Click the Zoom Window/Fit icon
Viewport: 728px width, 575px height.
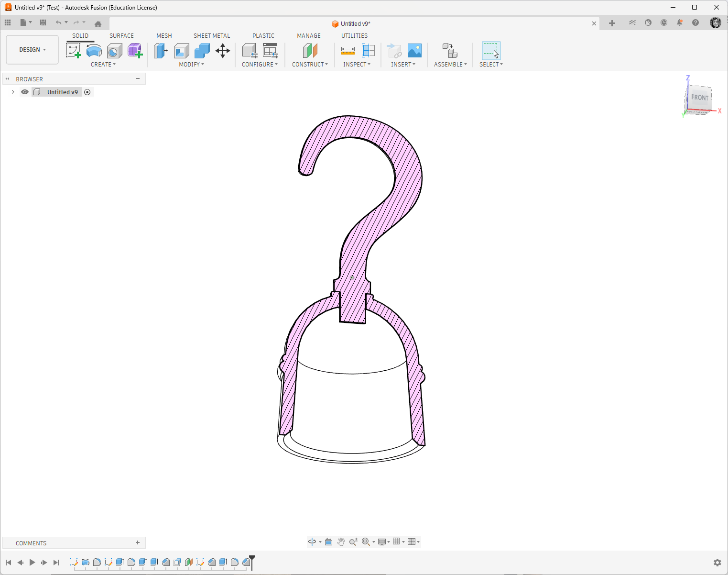tap(366, 542)
